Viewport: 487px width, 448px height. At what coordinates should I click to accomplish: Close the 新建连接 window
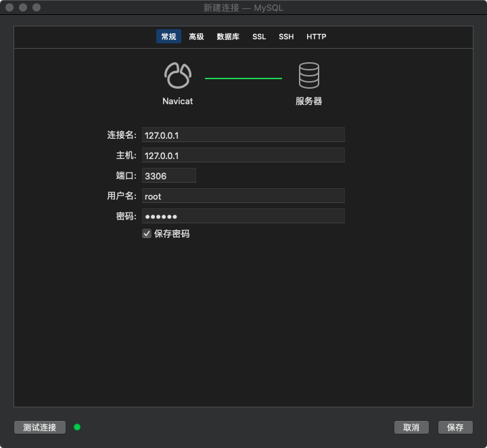(9, 7)
